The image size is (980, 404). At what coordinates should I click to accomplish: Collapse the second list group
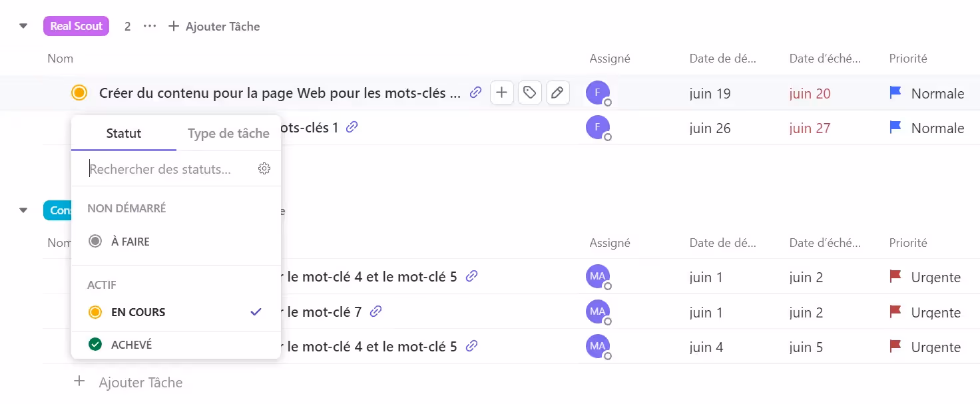point(23,210)
